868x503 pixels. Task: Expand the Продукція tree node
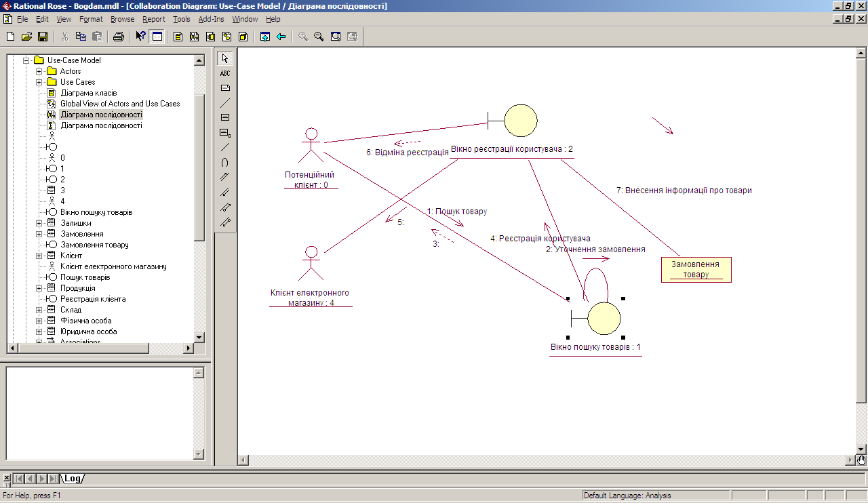tap(39, 288)
